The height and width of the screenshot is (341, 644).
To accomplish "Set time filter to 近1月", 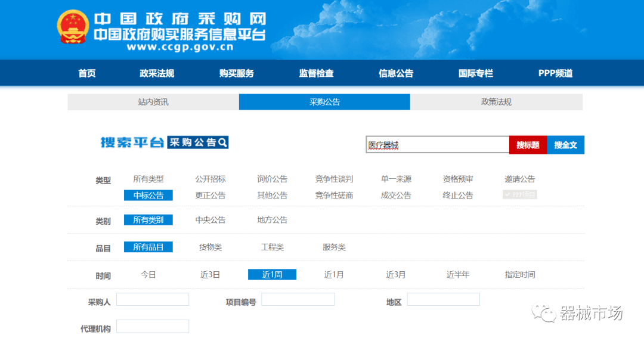I will coord(334,274).
